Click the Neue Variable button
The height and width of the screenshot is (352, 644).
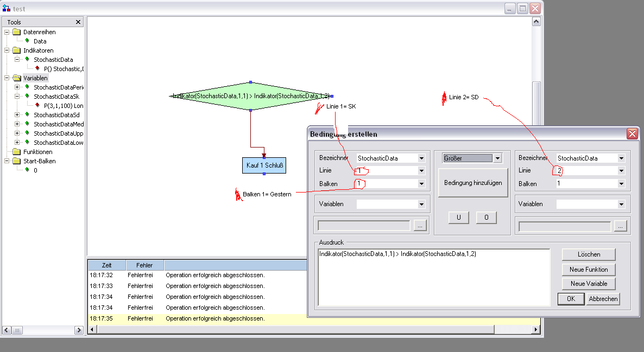coord(589,284)
